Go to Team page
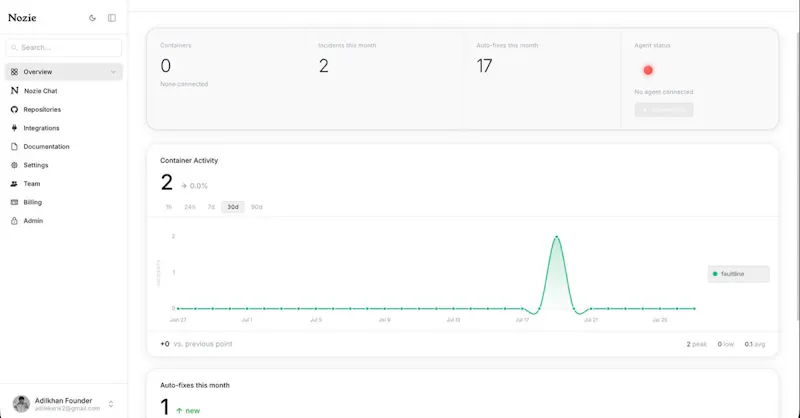This screenshot has height=418, width=800. pos(64,184)
